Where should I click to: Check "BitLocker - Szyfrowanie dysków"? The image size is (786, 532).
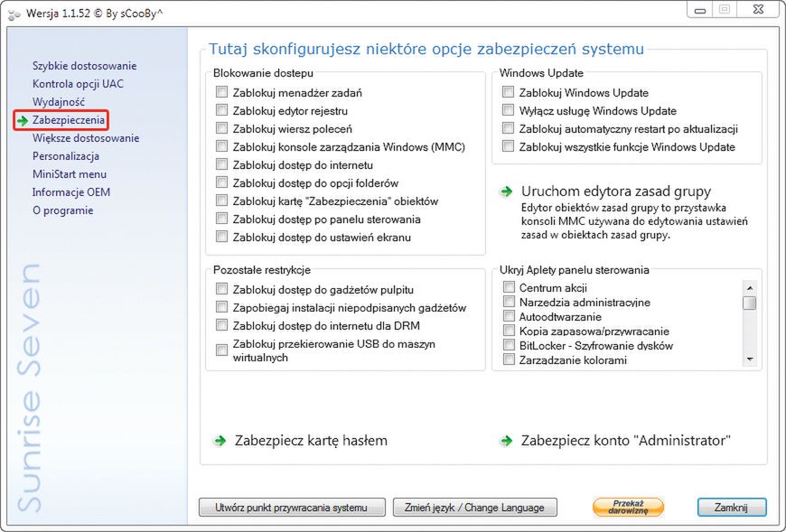coord(509,345)
